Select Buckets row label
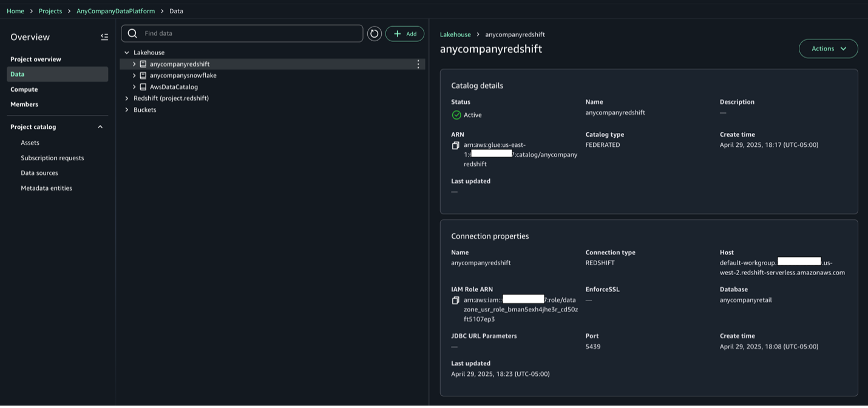Image resolution: width=868 pixels, height=408 pixels. [x=145, y=110]
